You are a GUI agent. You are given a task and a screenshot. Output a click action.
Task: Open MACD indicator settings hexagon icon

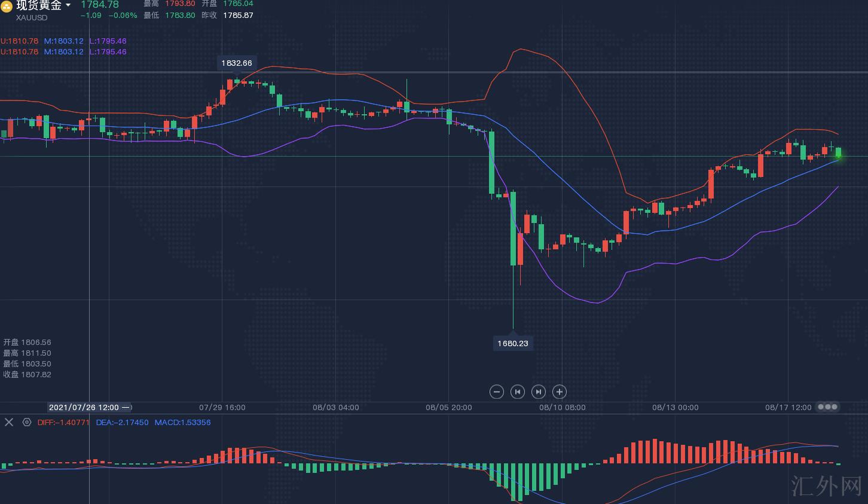click(27, 422)
